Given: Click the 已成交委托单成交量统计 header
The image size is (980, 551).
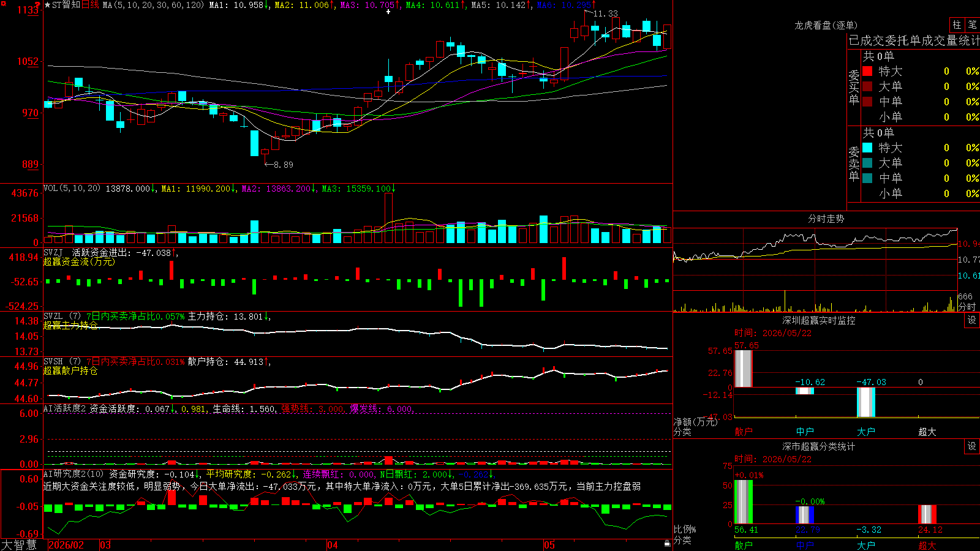Looking at the screenshot, I should tap(914, 40).
